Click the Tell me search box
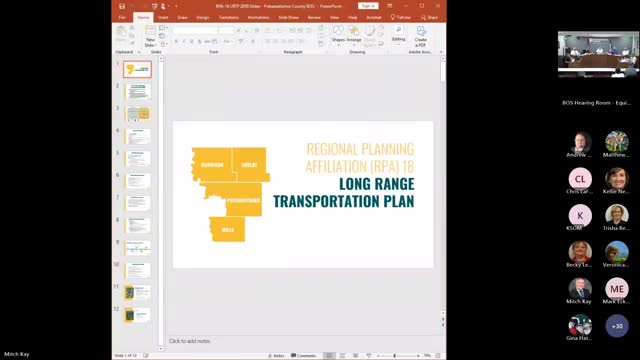Viewport: 640px width, 360px height. [x=400, y=18]
